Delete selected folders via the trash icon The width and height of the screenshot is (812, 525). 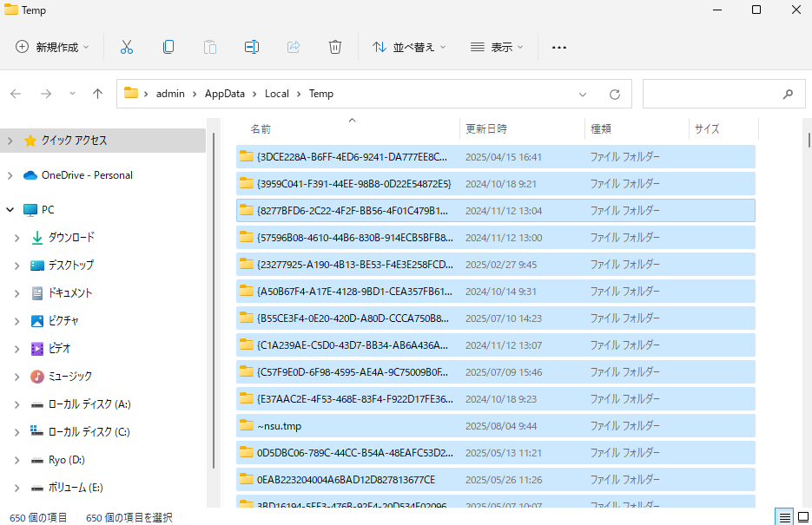click(x=334, y=46)
